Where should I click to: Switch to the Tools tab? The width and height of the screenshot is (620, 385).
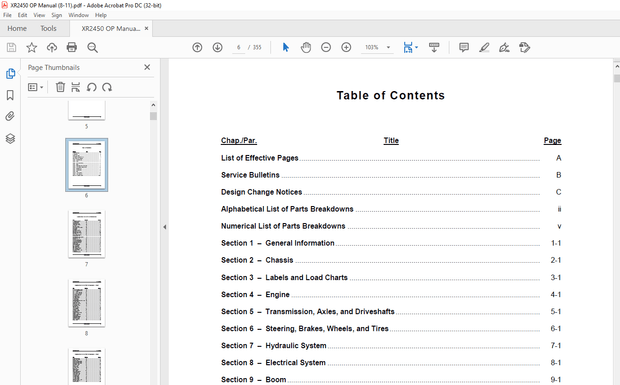[48, 28]
